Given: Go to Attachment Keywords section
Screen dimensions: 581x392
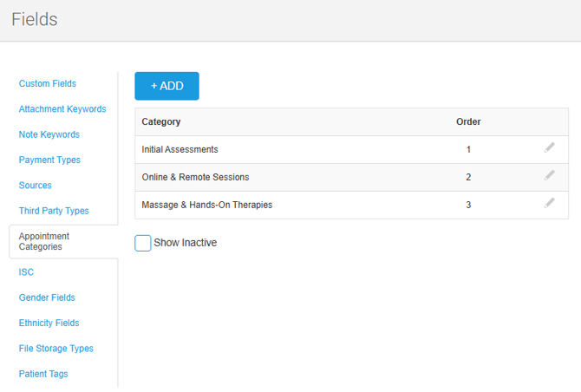Looking at the screenshot, I should coord(62,109).
